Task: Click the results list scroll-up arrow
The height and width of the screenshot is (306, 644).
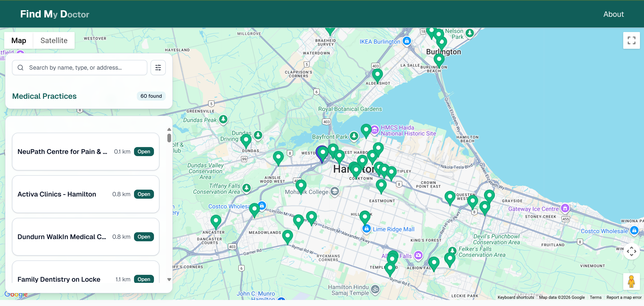Action: (169, 129)
